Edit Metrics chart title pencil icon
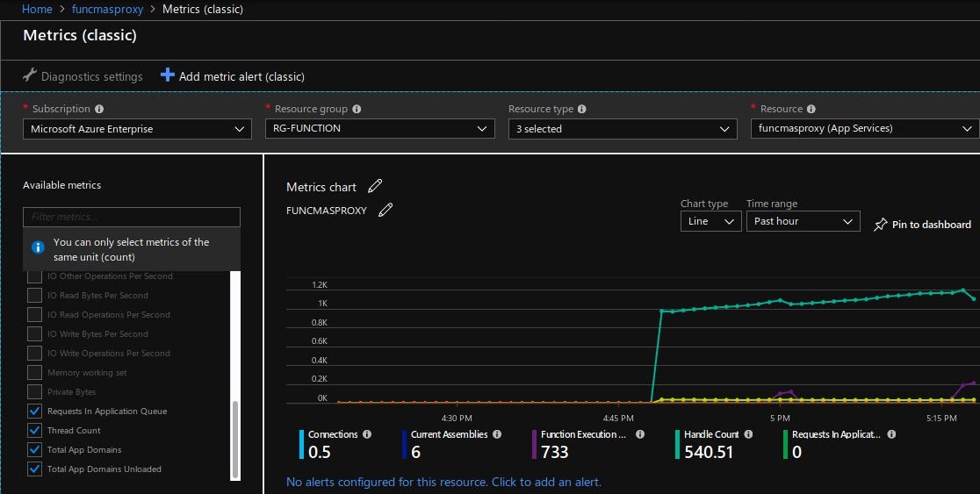Screen dimensions: 980x494 tap(375, 186)
